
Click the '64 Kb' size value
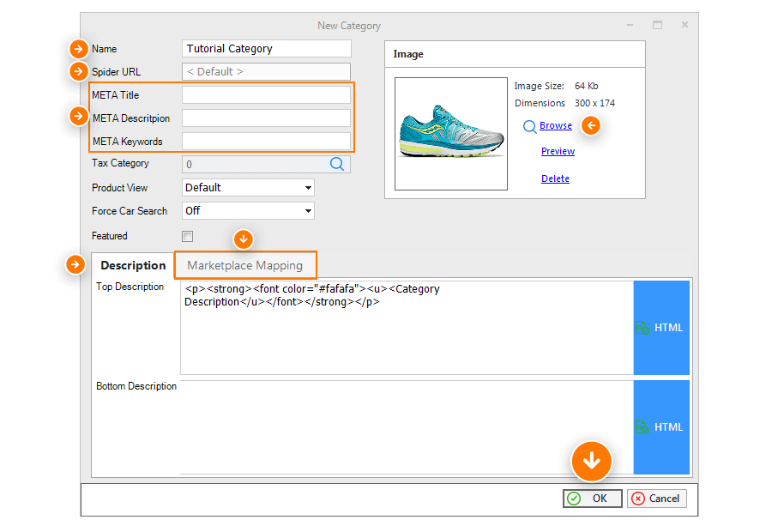(587, 86)
